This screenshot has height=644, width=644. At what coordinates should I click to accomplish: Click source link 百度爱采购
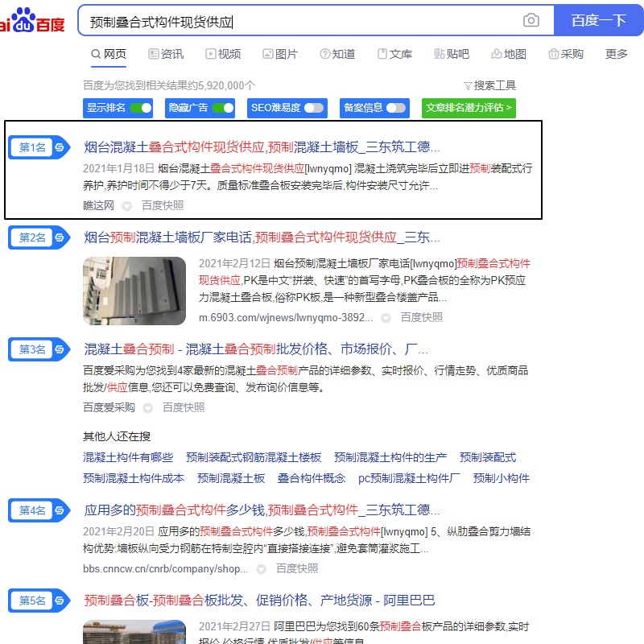(x=109, y=407)
